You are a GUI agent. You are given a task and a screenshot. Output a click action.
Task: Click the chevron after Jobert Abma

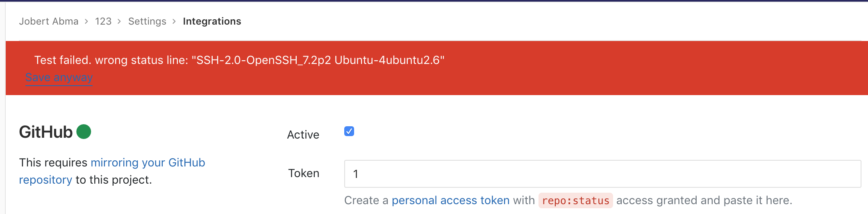point(86,21)
